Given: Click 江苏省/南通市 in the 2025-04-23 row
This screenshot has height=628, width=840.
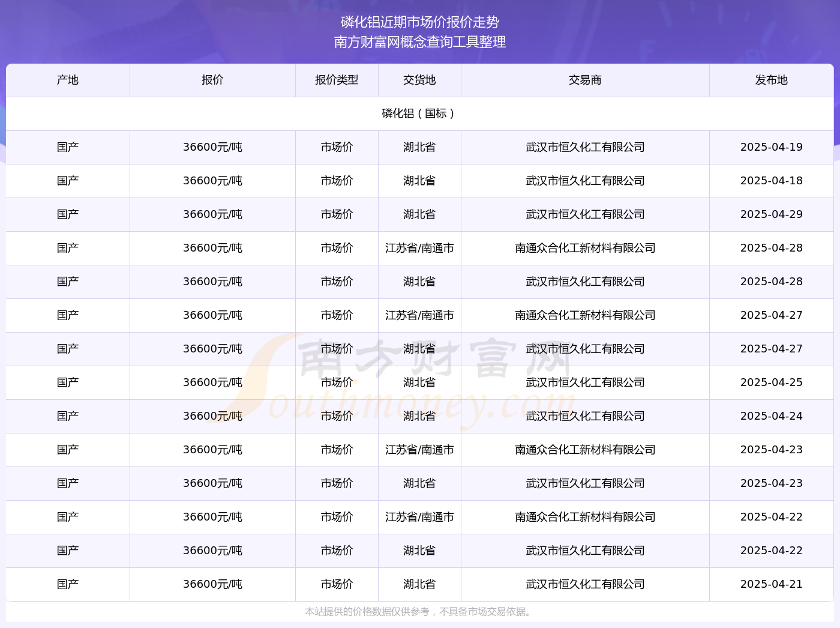Looking at the screenshot, I should pos(419,450).
